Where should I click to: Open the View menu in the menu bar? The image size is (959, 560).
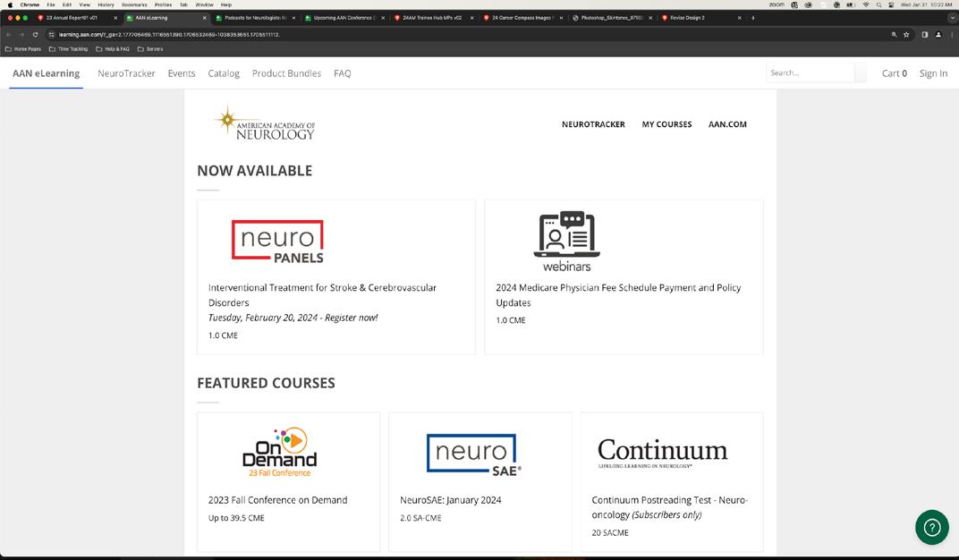pyautogui.click(x=84, y=4)
